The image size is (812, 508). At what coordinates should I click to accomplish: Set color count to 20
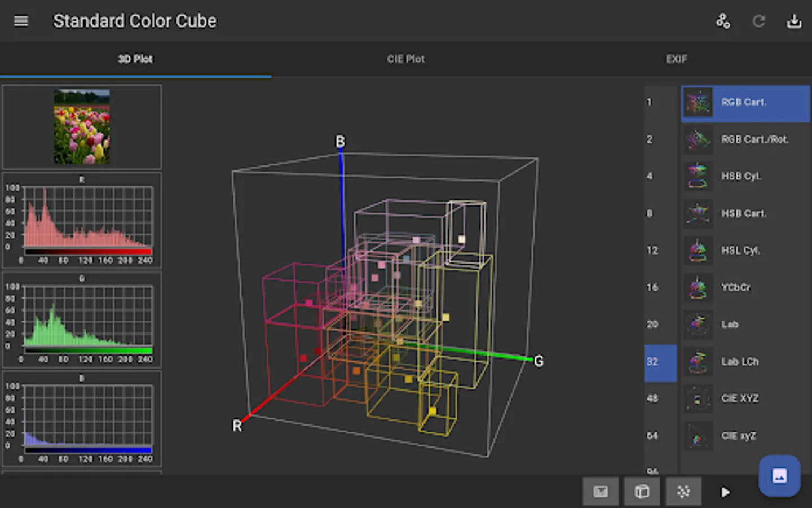[x=660, y=325]
